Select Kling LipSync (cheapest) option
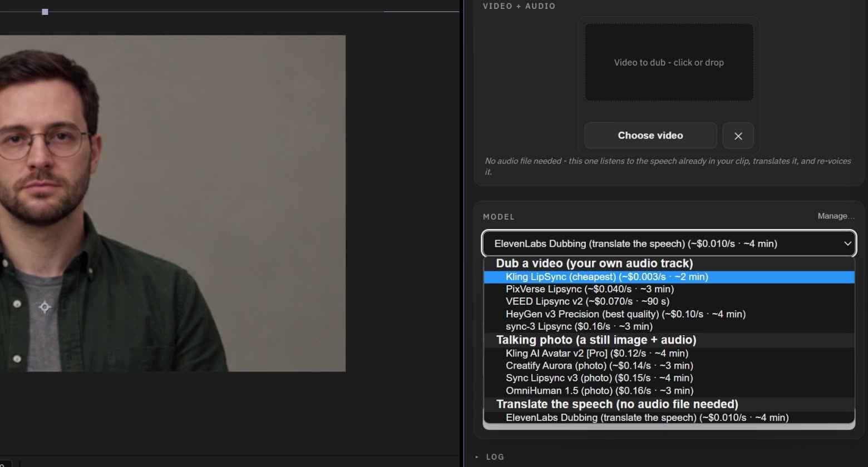Viewport: 868px width, 467px height. pos(669,277)
